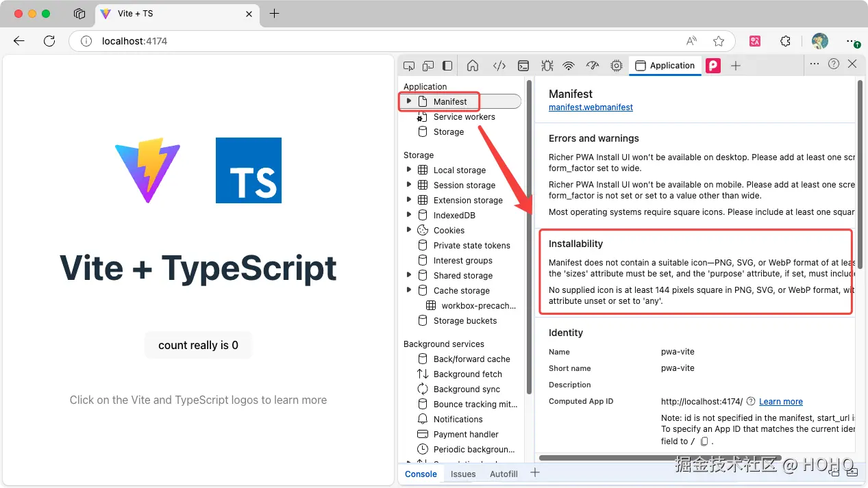Select Background sync item
868x488 pixels.
pyautogui.click(x=467, y=389)
